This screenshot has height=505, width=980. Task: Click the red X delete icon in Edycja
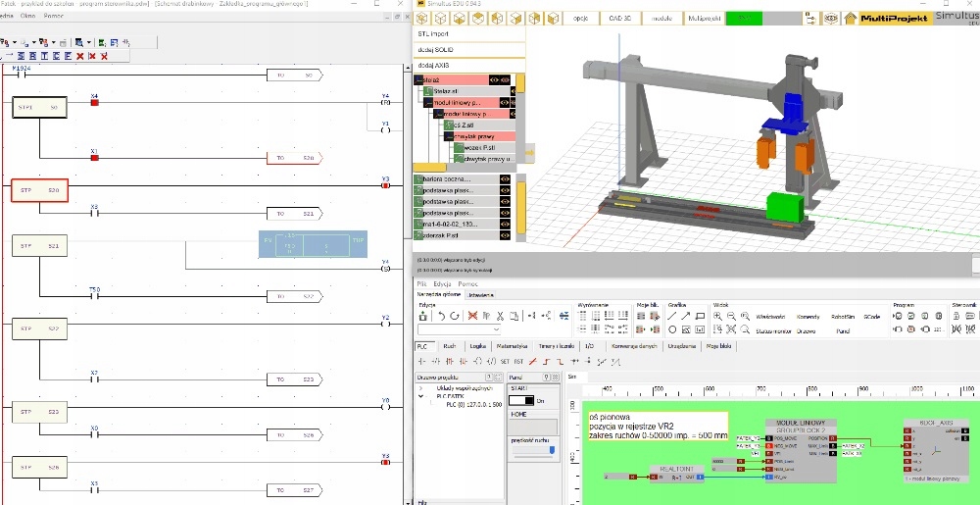click(x=472, y=317)
